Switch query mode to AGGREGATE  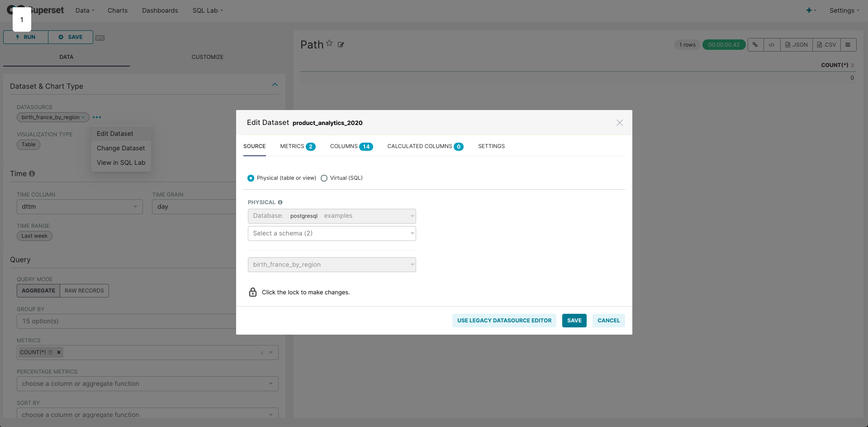[38, 291]
